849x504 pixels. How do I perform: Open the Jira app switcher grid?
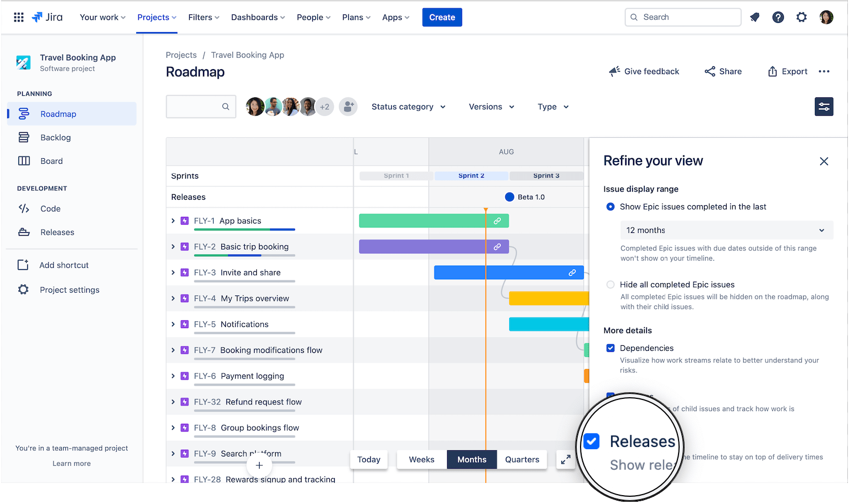[18, 17]
